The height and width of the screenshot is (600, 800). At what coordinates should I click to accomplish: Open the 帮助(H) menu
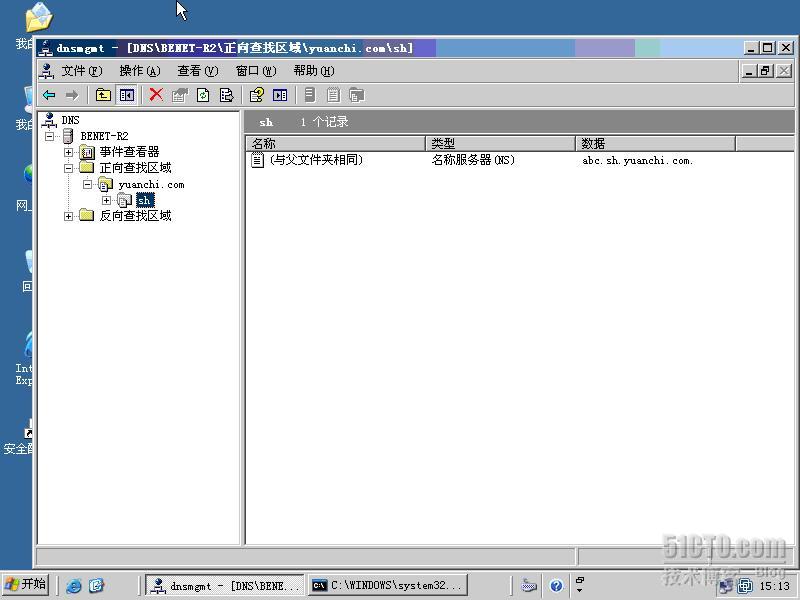point(314,71)
